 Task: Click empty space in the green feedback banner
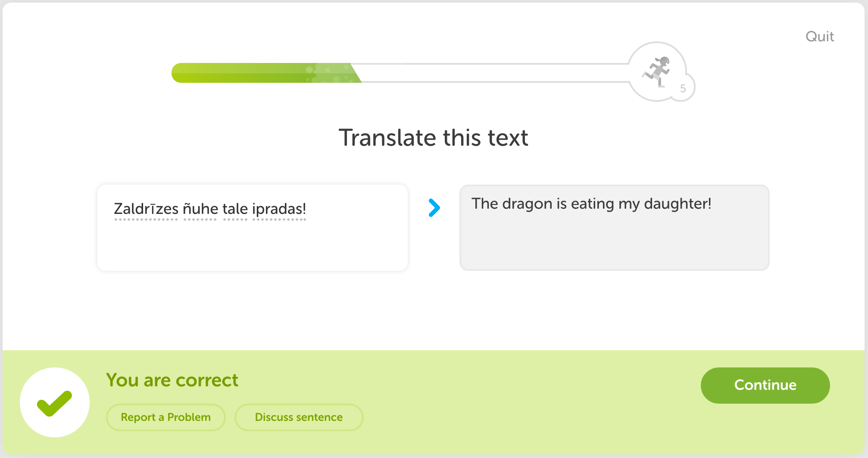coord(517,405)
